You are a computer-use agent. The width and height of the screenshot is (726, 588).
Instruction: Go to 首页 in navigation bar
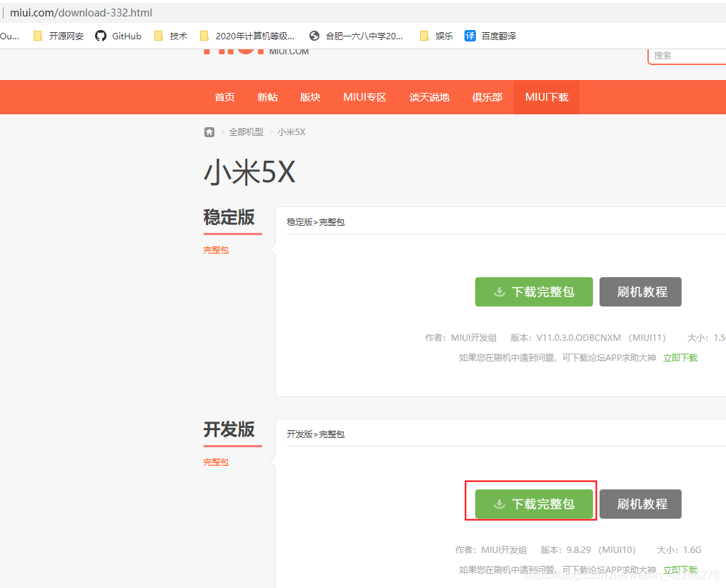pos(224,97)
